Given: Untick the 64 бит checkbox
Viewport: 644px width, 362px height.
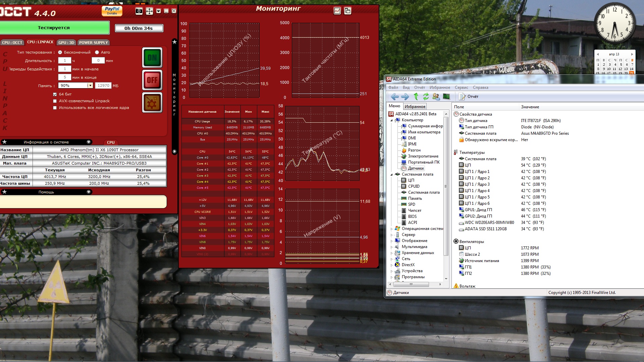Looking at the screenshot, I should tap(55, 94).
